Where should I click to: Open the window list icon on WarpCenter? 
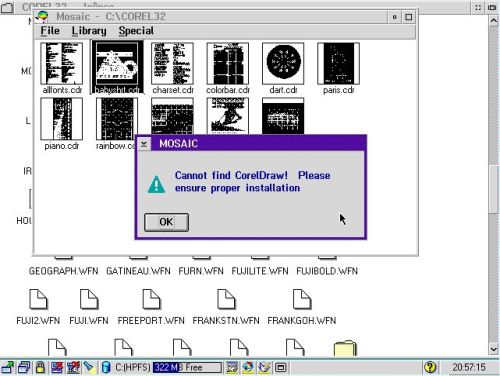point(24,367)
